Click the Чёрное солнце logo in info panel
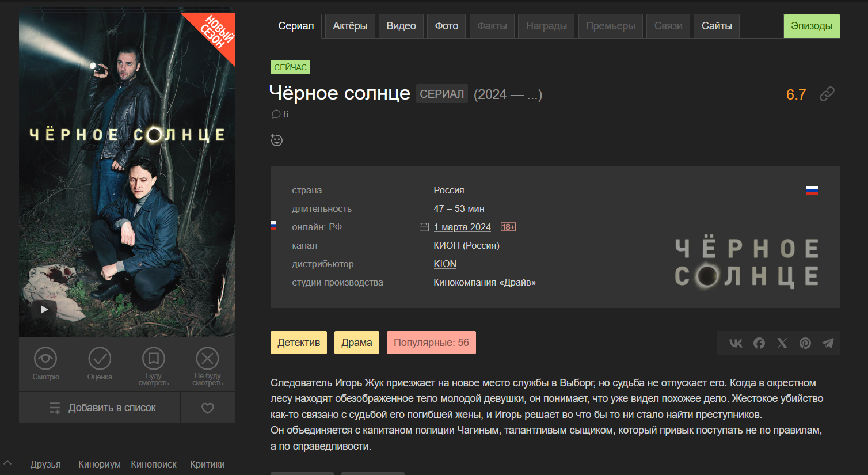The image size is (868, 475). [x=747, y=263]
